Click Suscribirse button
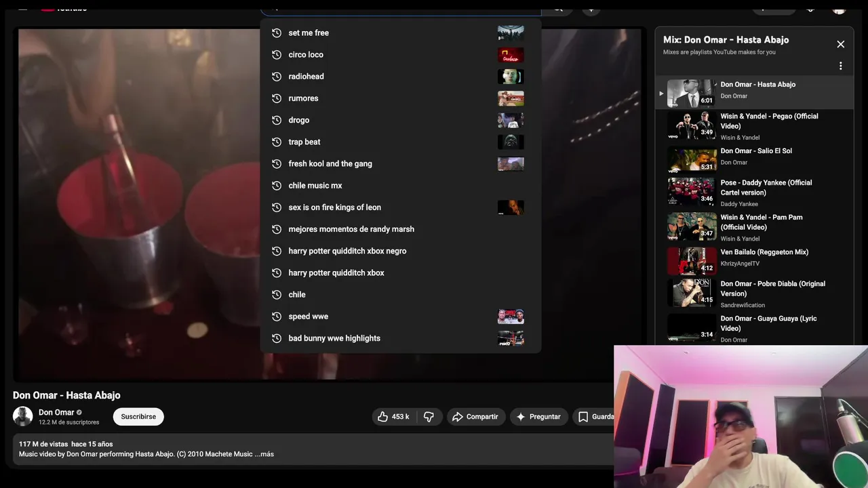 pyautogui.click(x=138, y=417)
